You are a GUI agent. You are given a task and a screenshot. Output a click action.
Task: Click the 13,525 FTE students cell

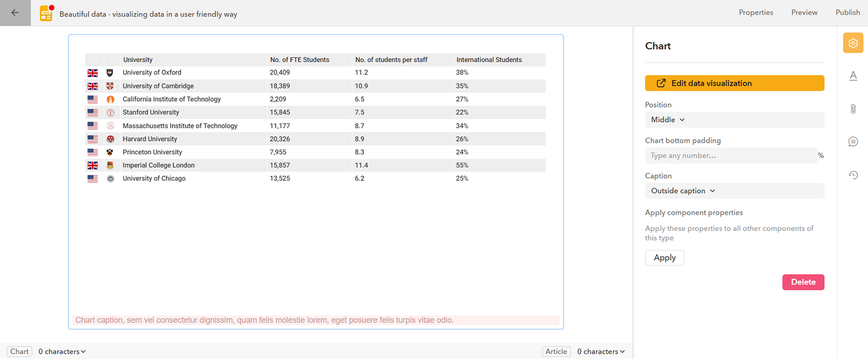280,179
